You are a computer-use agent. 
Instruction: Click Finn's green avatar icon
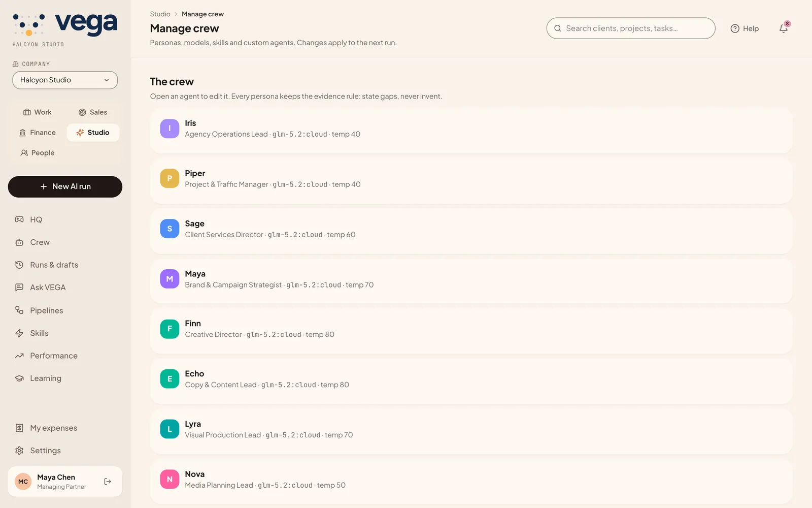click(170, 329)
